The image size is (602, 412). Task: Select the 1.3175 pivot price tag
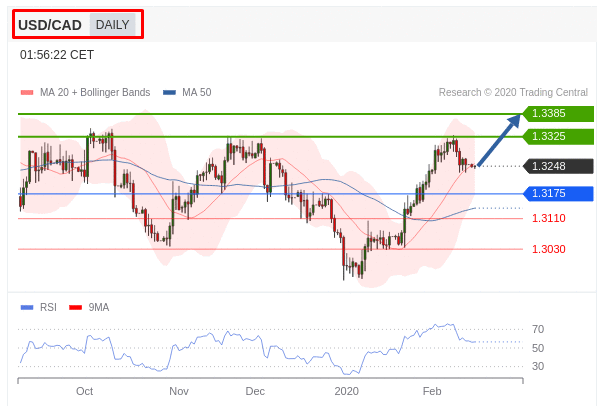pos(558,193)
